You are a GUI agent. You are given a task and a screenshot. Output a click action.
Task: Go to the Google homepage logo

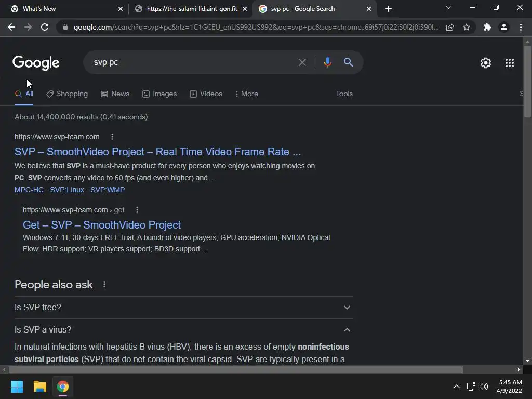(36, 63)
